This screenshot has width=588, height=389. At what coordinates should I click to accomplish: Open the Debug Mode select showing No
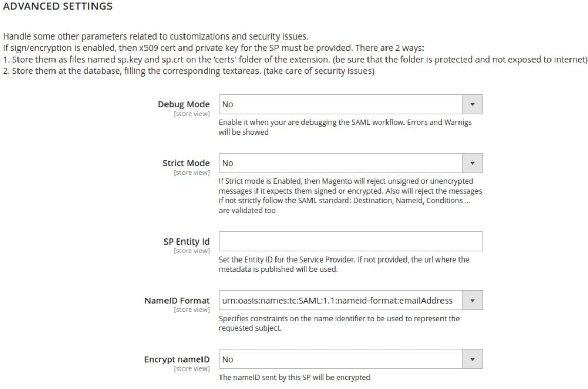351,104
